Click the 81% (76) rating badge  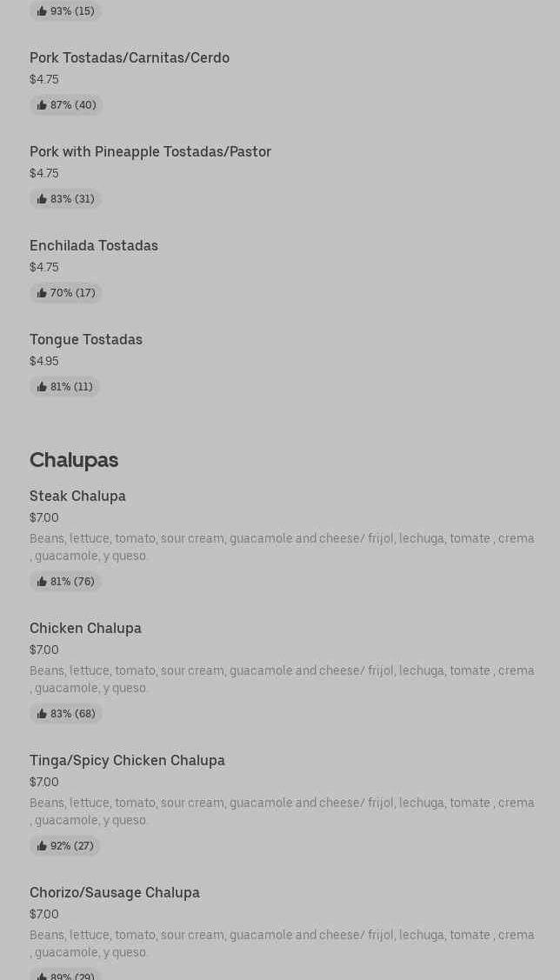click(66, 582)
